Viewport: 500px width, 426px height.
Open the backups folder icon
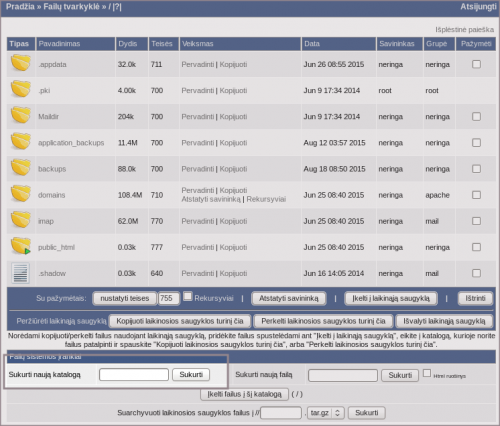21,168
